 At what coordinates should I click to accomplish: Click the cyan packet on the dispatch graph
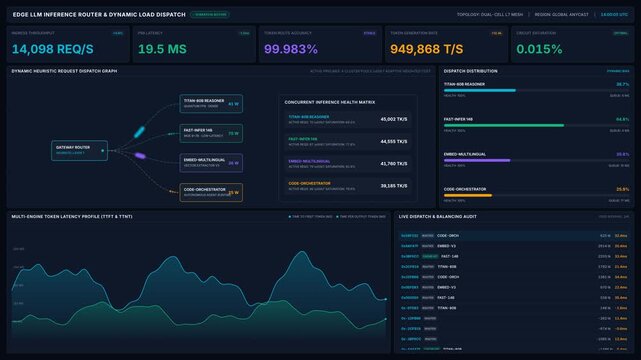coord(139,132)
